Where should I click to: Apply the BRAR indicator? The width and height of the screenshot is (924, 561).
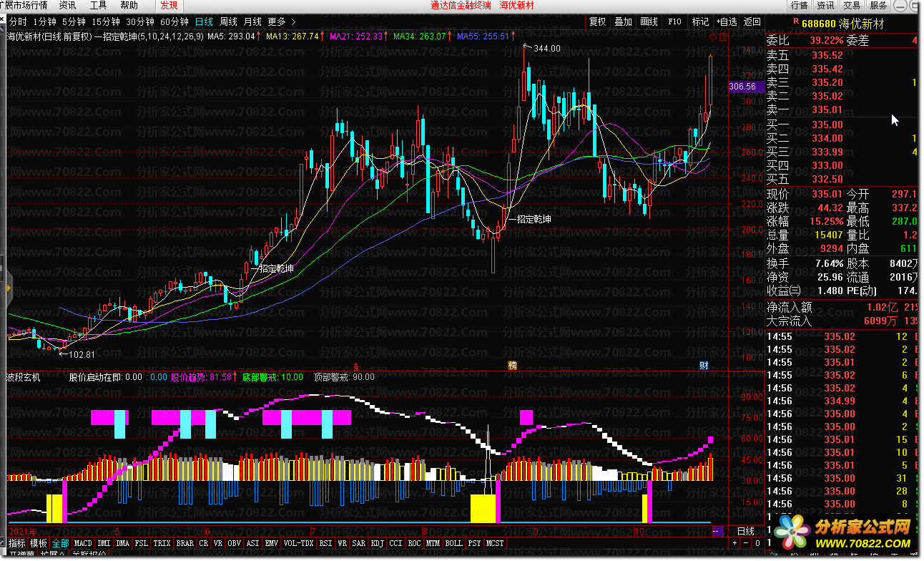point(185,543)
